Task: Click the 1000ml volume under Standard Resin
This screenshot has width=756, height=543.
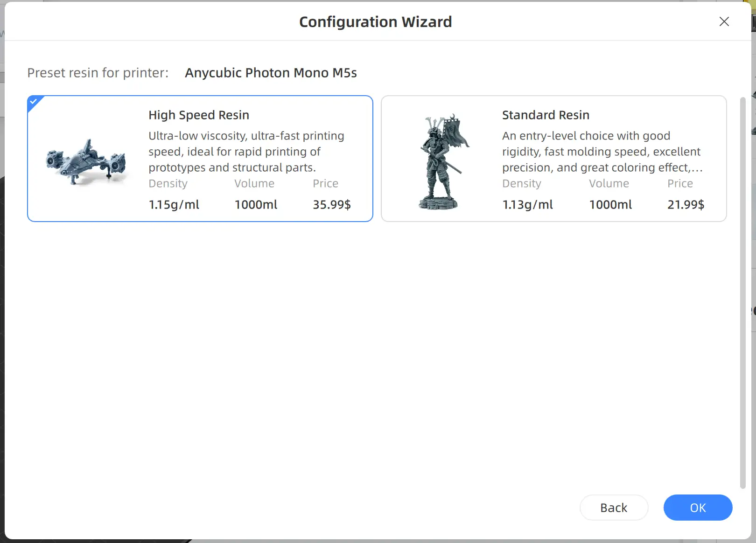Action: click(610, 204)
